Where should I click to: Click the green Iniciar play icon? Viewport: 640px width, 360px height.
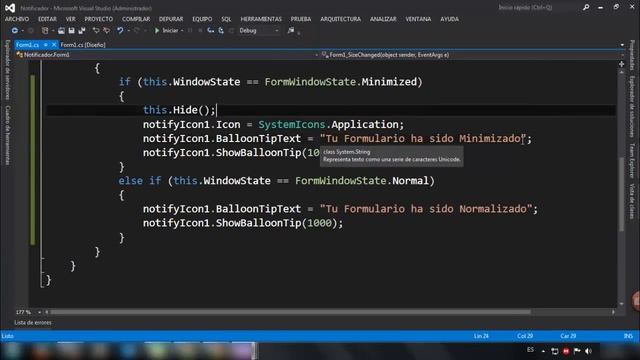pos(157,31)
